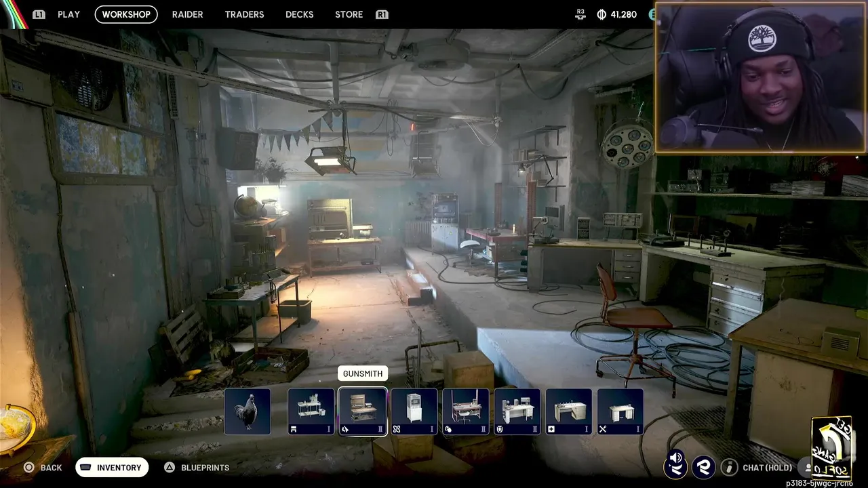
Task: Select the second squad member emblem avatar
Action: tap(704, 467)
